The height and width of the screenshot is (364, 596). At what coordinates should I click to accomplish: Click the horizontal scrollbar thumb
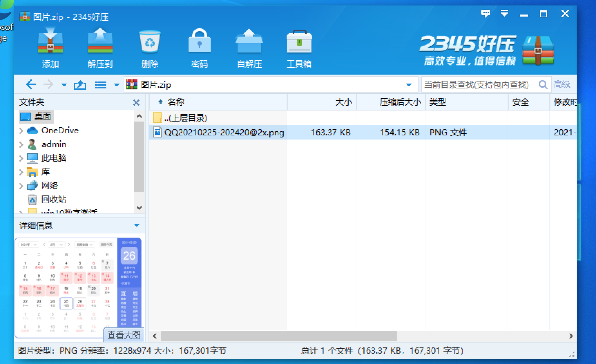click(x=279, y=336)
